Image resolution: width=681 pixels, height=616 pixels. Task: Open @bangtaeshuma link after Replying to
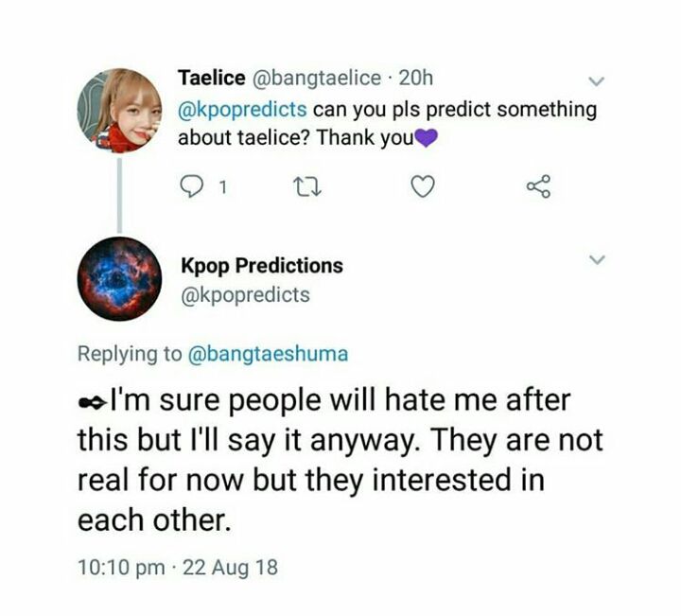269,354
